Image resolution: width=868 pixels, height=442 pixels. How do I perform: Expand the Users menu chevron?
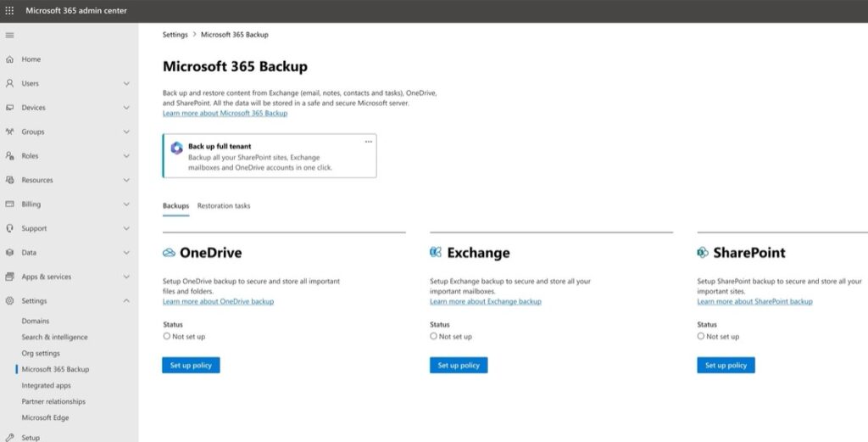(x=126, y=84)
